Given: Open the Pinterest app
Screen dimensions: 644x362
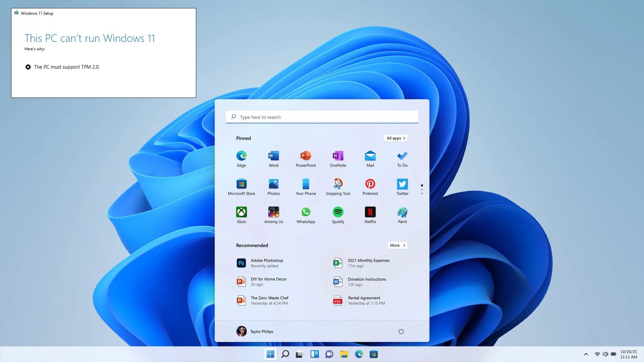Looking at the screenshot, I should coord(370,187).
